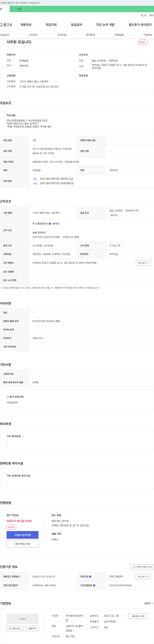
Task: Click the 고용24 logo
Action: click(6, 25)
